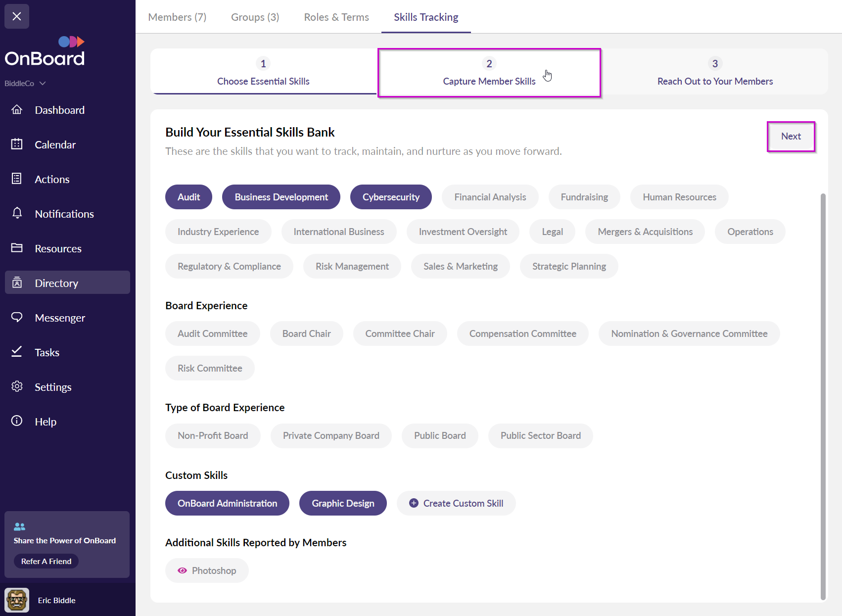Click the Dashboard home icon
The height and width of the screenshot is (616, 842).
17,110
